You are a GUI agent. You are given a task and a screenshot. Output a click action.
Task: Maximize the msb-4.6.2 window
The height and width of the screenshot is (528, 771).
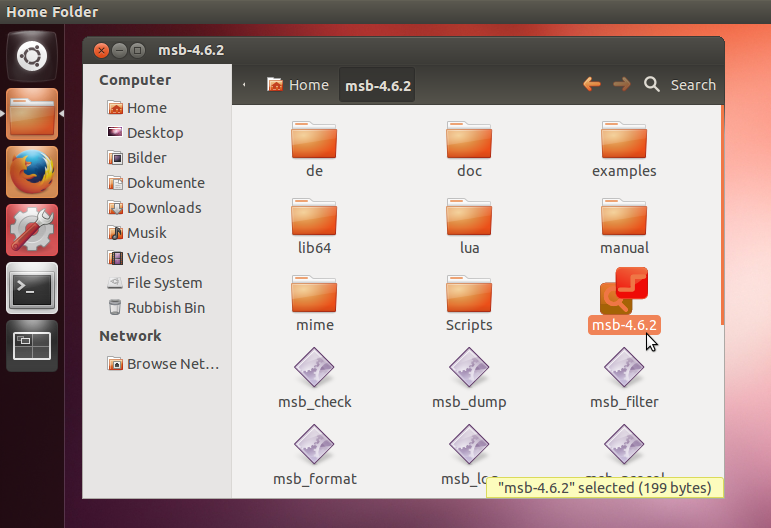coord(138,50)
